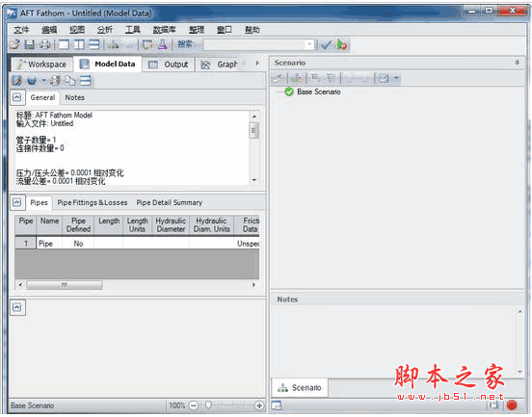Click the search input field in toolbar

coord(254,44)
